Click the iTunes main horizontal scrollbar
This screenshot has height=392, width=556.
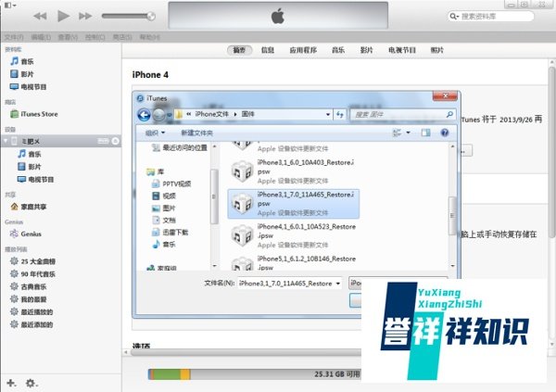(x=246, y=352)
